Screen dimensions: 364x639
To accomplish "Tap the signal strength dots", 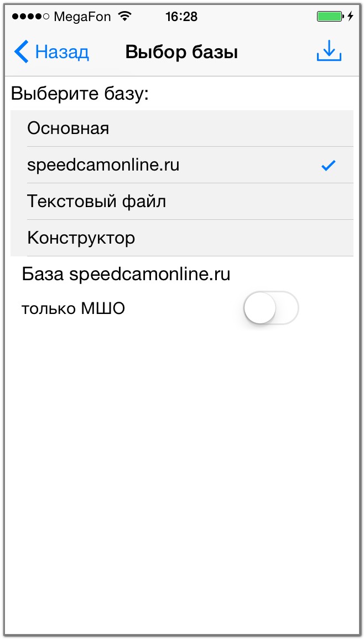I will coord(31,17).
